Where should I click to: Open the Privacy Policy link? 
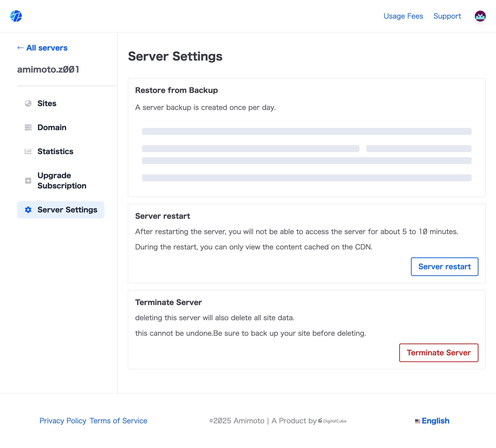63,421
